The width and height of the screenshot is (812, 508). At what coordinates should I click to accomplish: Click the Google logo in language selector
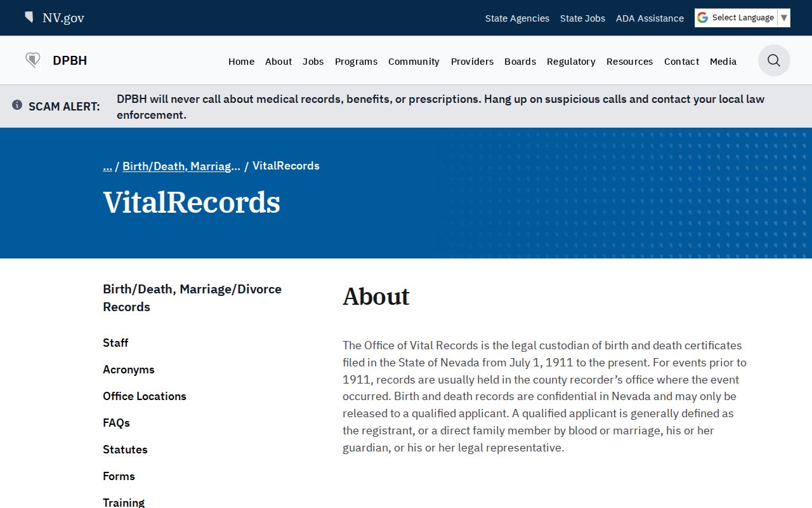(702, 18)
